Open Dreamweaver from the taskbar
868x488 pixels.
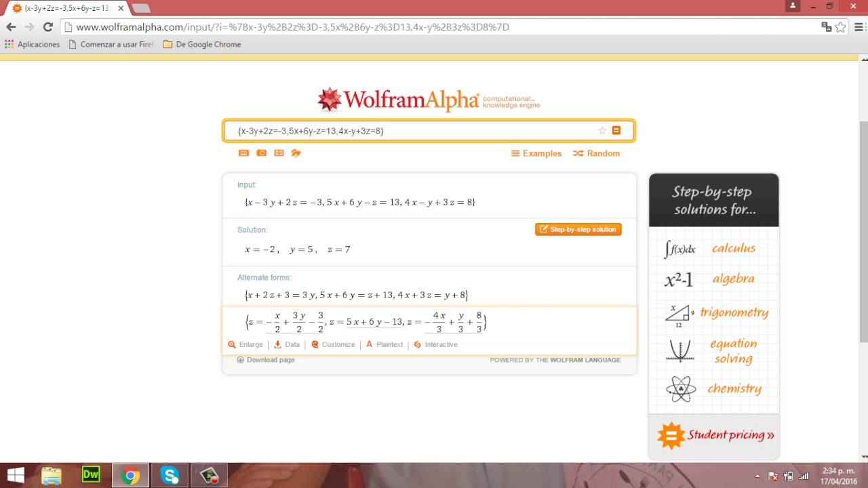pyautogui.click(x=91, y=475)
